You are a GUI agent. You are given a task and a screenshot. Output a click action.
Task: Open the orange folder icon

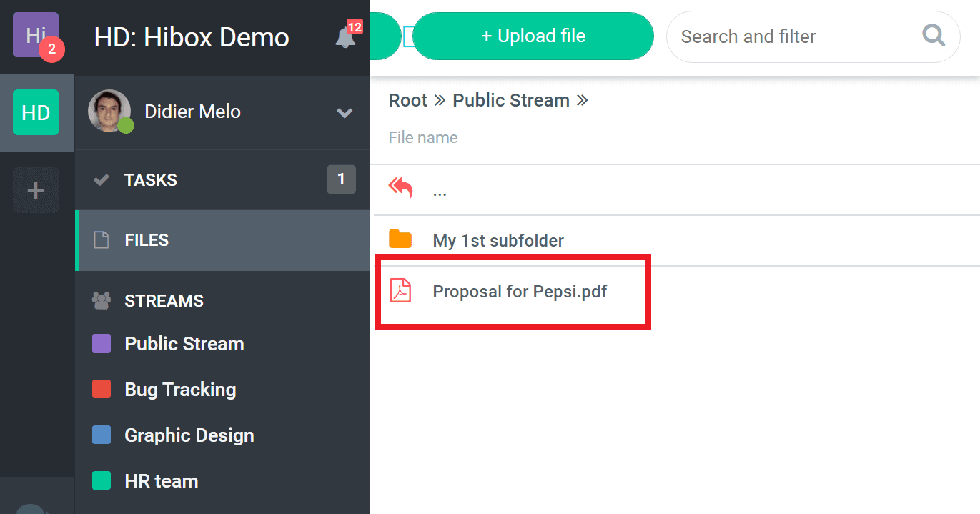pyautogui.click(x=400, y=239)
